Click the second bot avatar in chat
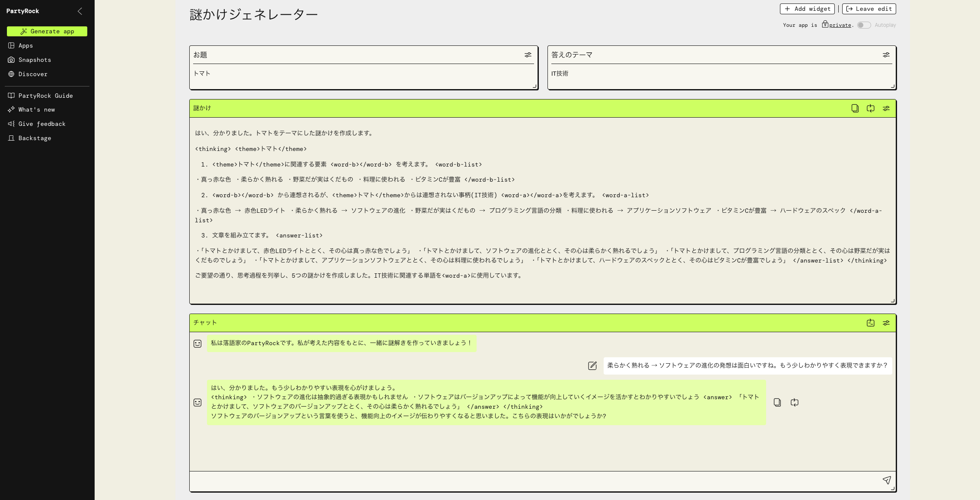Screen dimensions: 980x500 (x=197, y=402)
